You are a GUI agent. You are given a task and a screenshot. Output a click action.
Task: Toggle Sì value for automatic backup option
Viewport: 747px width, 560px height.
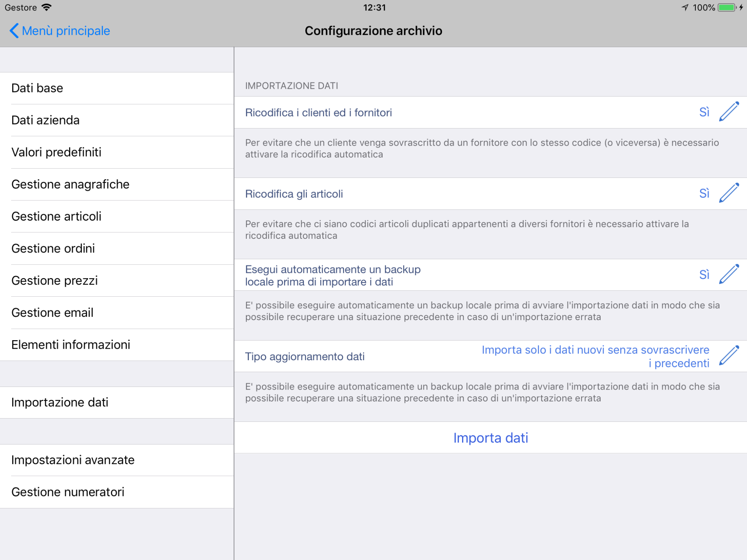[704, 275]
